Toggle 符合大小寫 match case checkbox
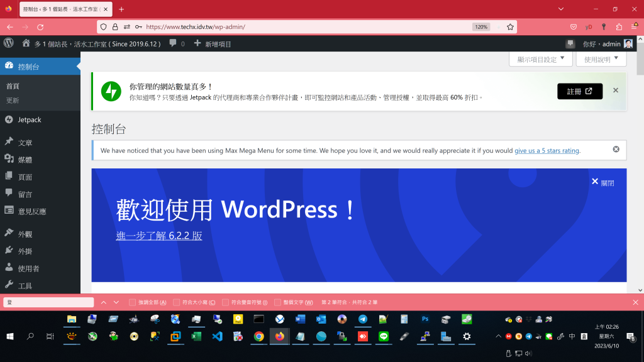The height and width of the screenshot is (362, 644). [177, 302]
